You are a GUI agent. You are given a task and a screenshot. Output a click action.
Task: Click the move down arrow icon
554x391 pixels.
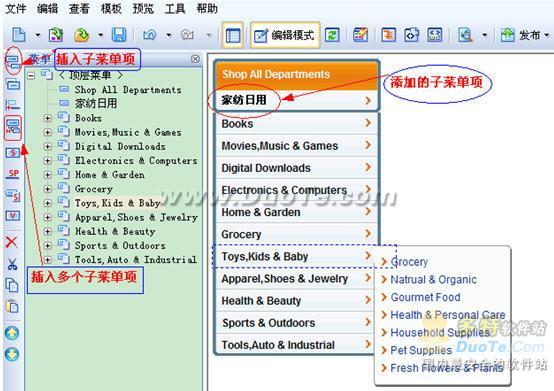tap(12, 354)
